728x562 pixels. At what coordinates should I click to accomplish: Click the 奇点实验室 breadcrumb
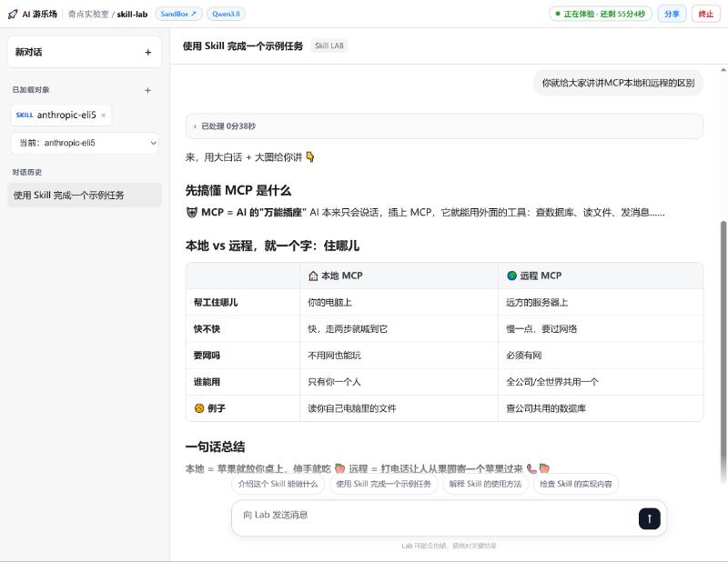point(88,14)
